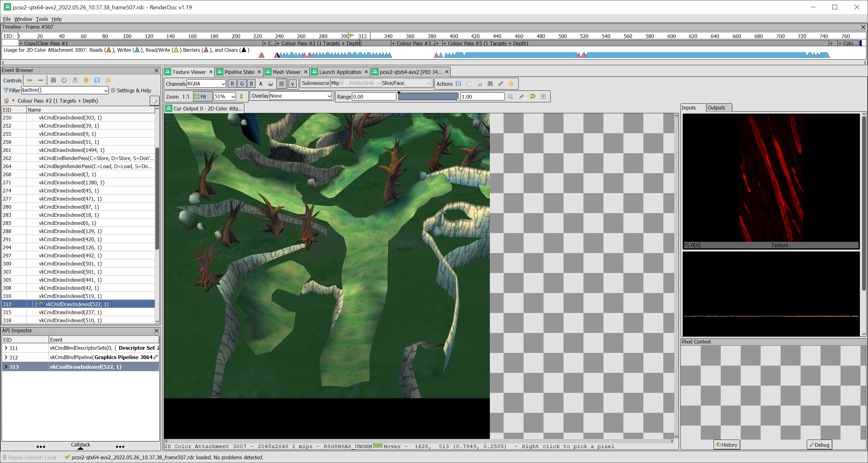The height and width of the screenshot is (463, 868).
Task: Go to next event with green right arrow
Action: (x=41, y=80)
